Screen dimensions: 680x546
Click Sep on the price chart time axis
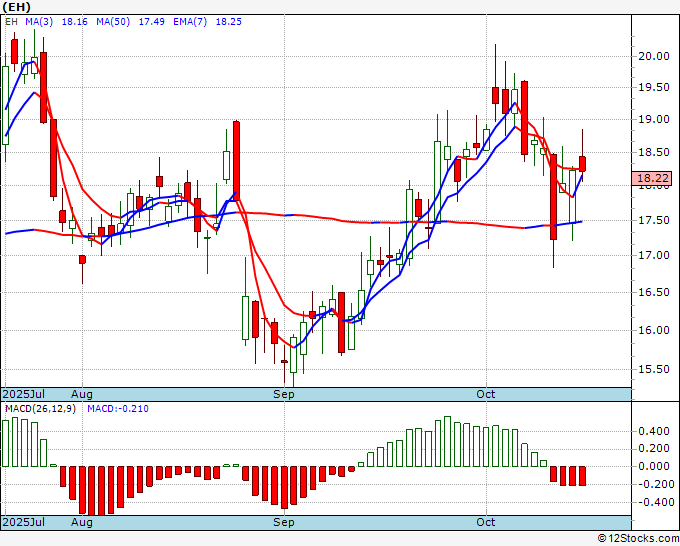tap(284, 394)
